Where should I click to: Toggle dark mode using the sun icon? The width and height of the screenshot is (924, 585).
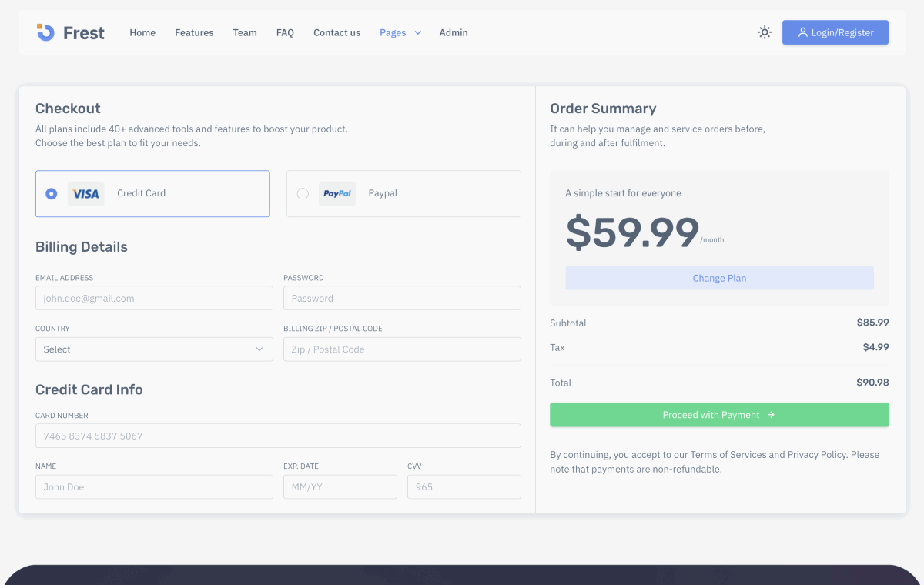pyautogui.click(x=764, y=32)
